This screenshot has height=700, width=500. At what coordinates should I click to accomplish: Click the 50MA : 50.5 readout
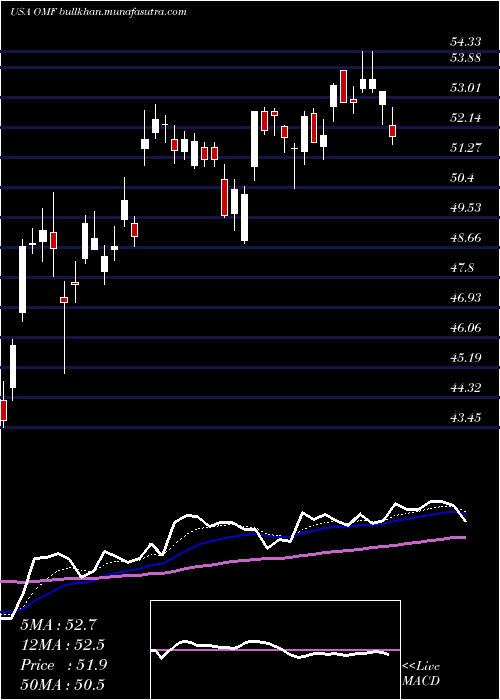[x=62, y=684]
